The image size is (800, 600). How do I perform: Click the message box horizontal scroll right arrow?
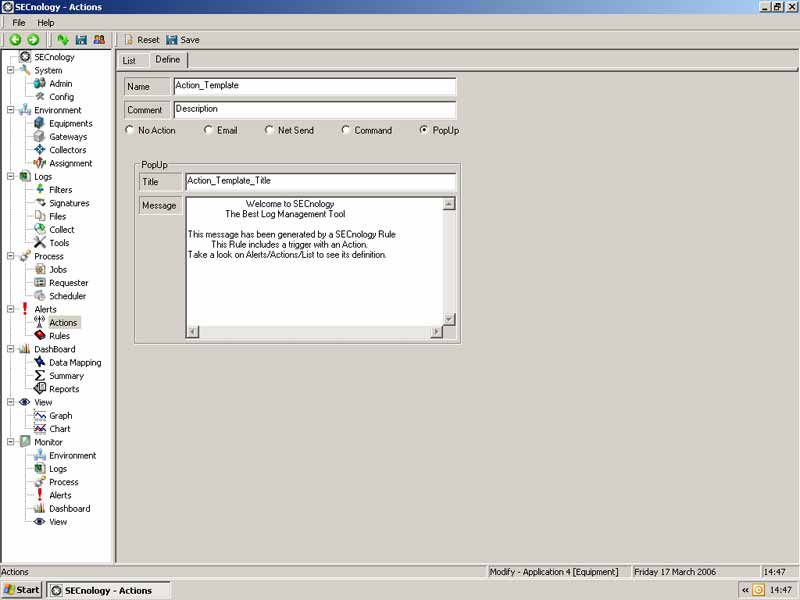[436, 332]
